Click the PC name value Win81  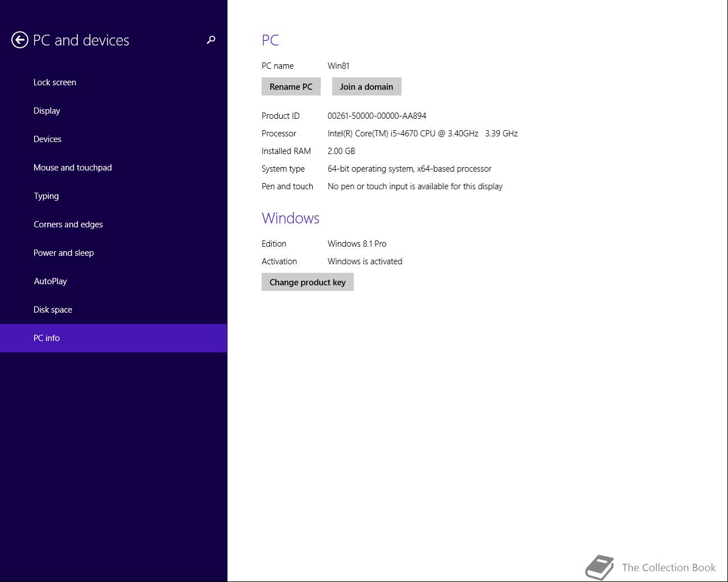pos(338,66)
